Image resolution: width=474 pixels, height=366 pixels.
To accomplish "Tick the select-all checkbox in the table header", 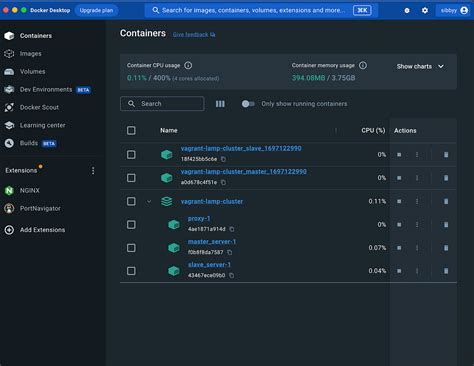I will click(131, 130).
